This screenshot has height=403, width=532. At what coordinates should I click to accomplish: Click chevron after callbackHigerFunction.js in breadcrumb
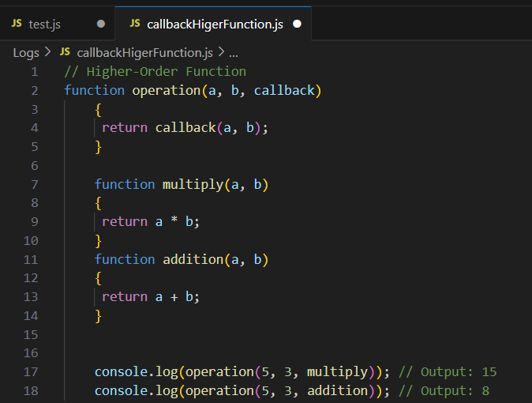point(221,52)
